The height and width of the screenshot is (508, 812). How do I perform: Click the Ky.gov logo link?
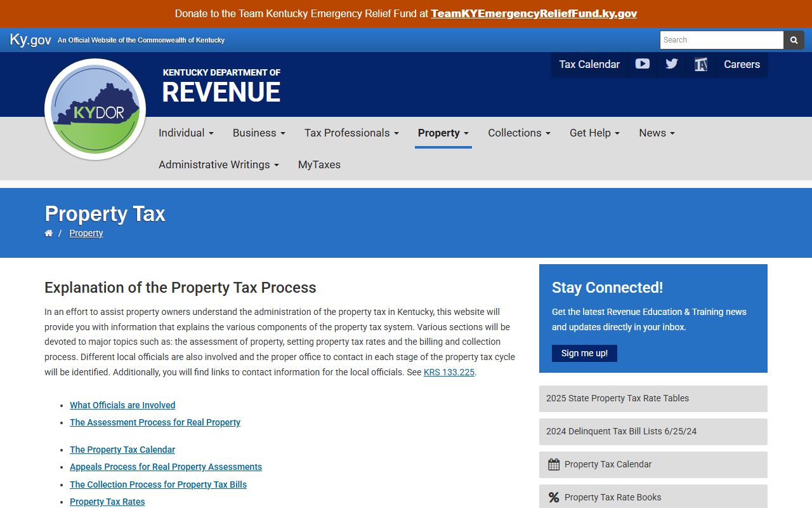[30, 39]
